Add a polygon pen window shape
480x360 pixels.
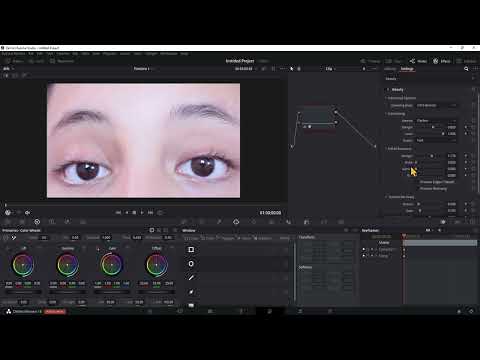(x=191, y=278)
